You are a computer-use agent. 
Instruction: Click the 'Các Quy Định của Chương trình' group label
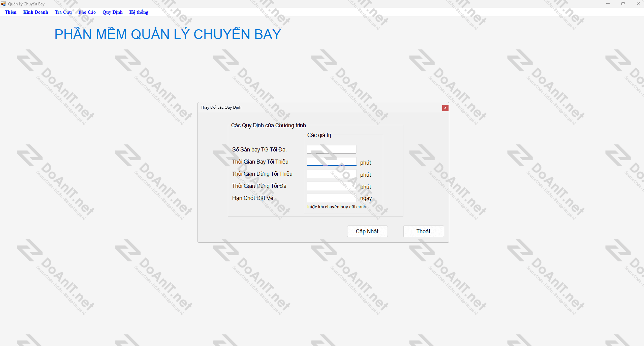(x=269, y=125)
